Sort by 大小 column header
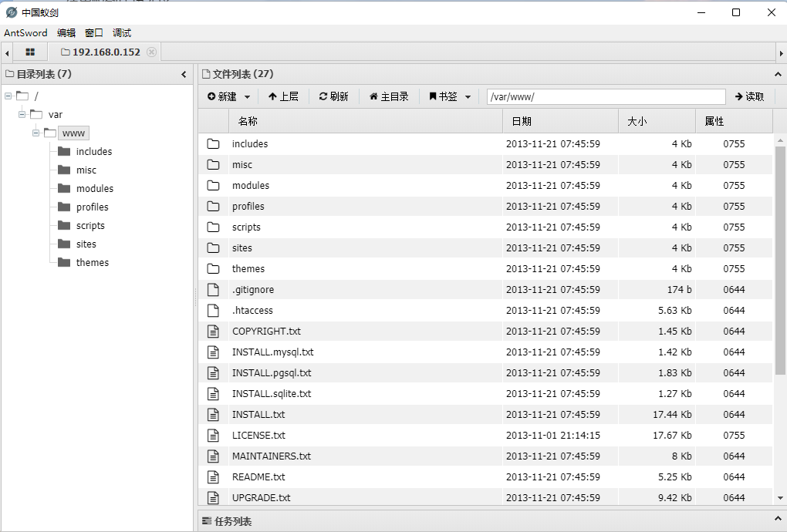 657,121
